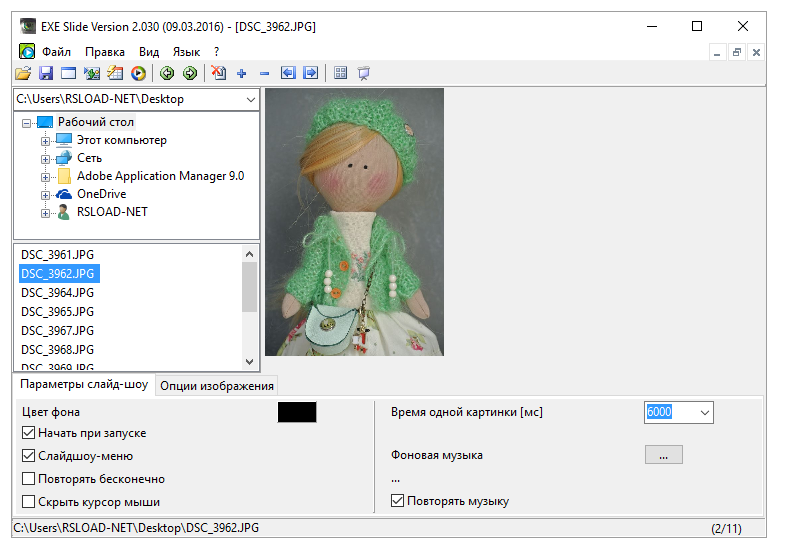The height and width of the screenshot is (556, 796).
Task: Click the (2/11) counter in status bar
Action: 726,529
